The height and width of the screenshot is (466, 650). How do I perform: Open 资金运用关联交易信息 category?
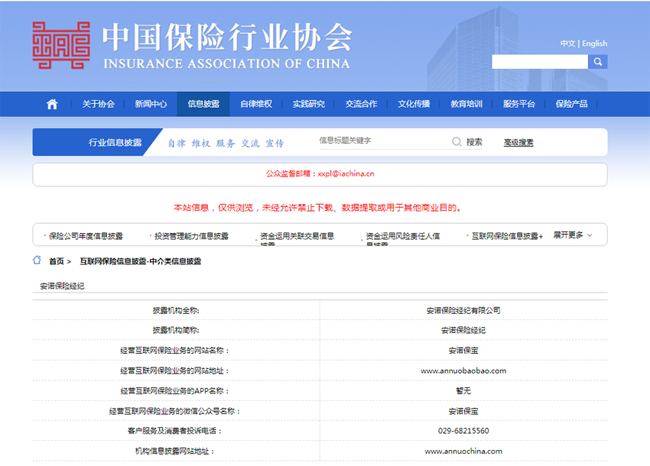click(x=297, y=236)
